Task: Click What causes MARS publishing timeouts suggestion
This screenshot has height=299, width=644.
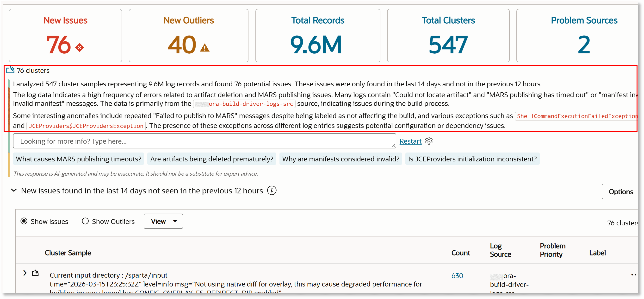Action: [79, 159]
